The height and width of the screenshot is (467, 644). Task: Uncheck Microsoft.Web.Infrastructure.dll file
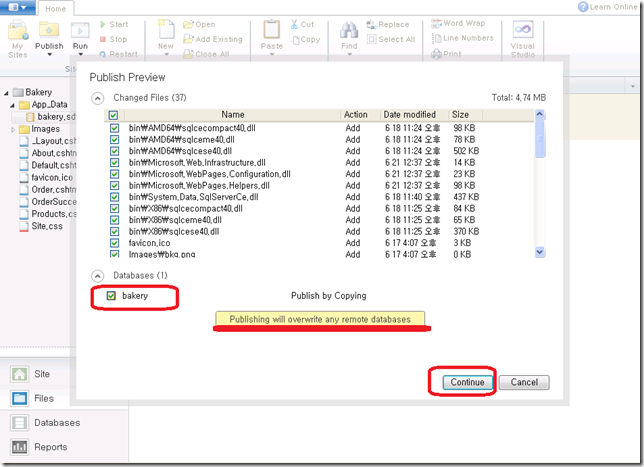(x=114, y=163)
